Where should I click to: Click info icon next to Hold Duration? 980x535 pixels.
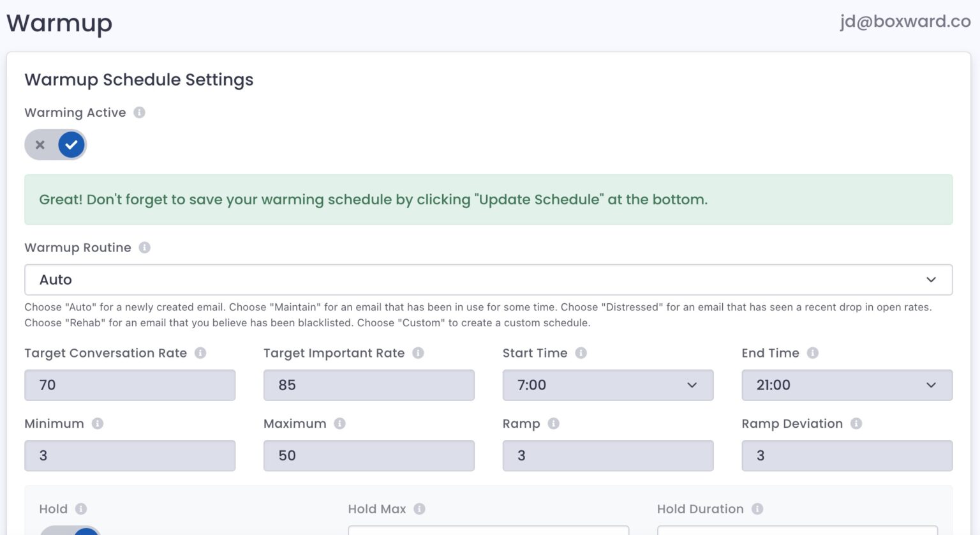pyautogui.click(x=757, y=509)
